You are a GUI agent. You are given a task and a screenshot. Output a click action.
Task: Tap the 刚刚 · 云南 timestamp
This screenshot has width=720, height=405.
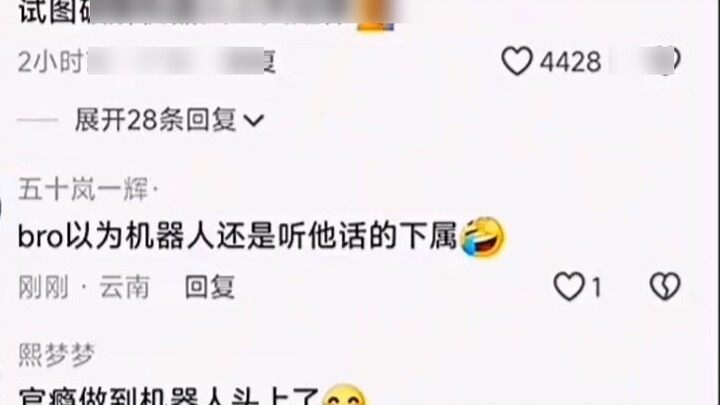point(84,287)
